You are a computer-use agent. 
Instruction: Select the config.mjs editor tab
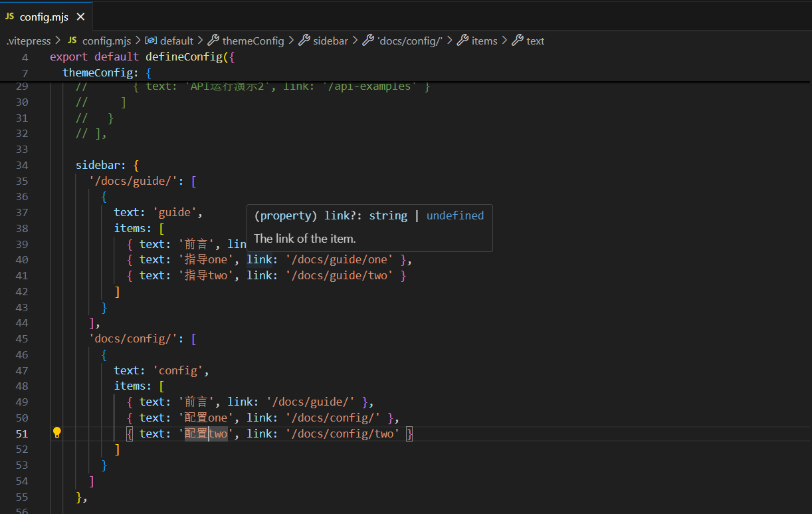coord(46,17)
